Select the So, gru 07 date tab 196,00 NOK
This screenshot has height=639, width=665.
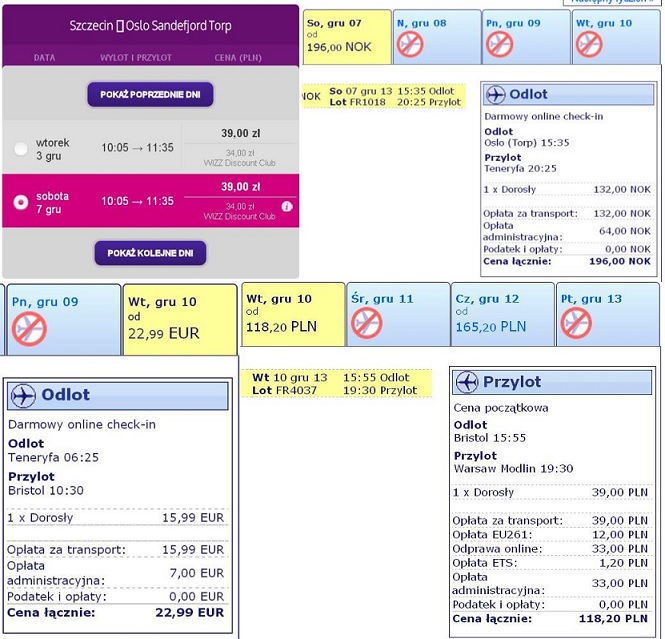point(347,37)
